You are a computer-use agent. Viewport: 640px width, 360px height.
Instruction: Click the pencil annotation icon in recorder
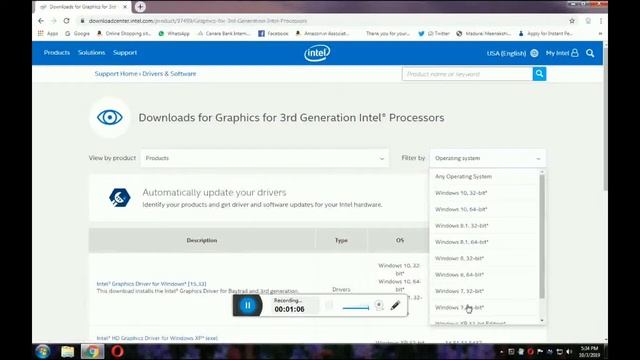[395, 305]
